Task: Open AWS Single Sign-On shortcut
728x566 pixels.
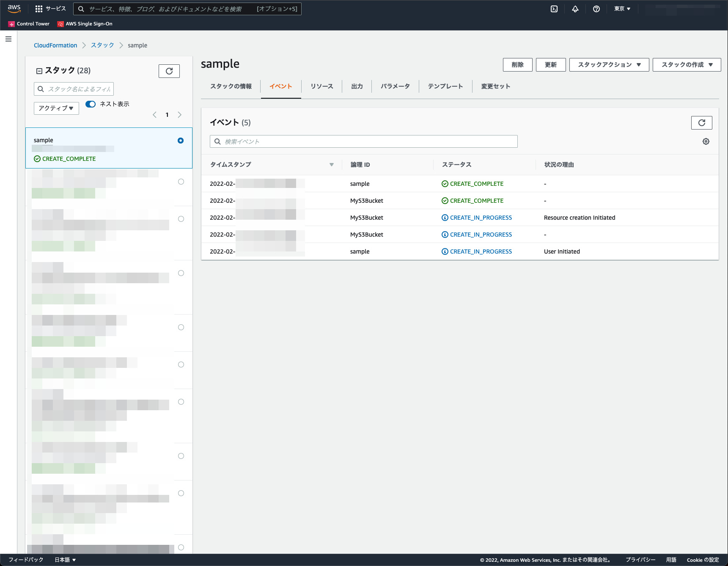Action: click(x=85, y=24)
